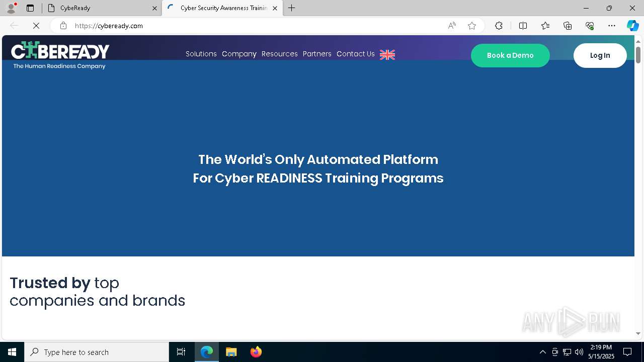Viewport: 644px width, 362px height.
Task: Enable split screen view
Action: [523, 26]
